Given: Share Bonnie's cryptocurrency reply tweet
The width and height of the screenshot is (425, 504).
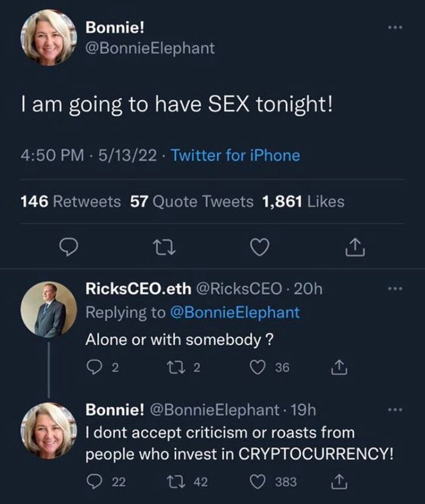Looking at the screenshot, I should tap(339, 482).
